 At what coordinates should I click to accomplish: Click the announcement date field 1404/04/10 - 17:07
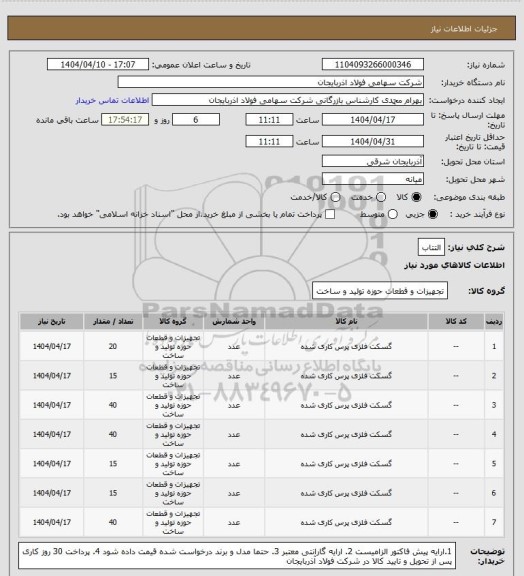click(x=98, y=64)
